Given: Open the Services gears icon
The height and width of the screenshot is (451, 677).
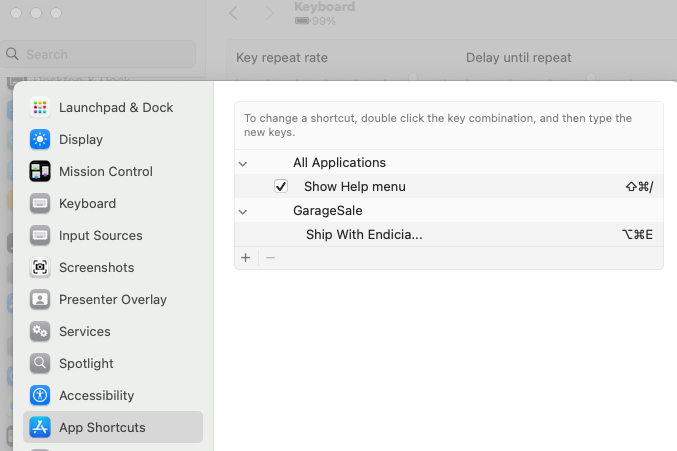Looking at the screenshot, I should (40, 331).
